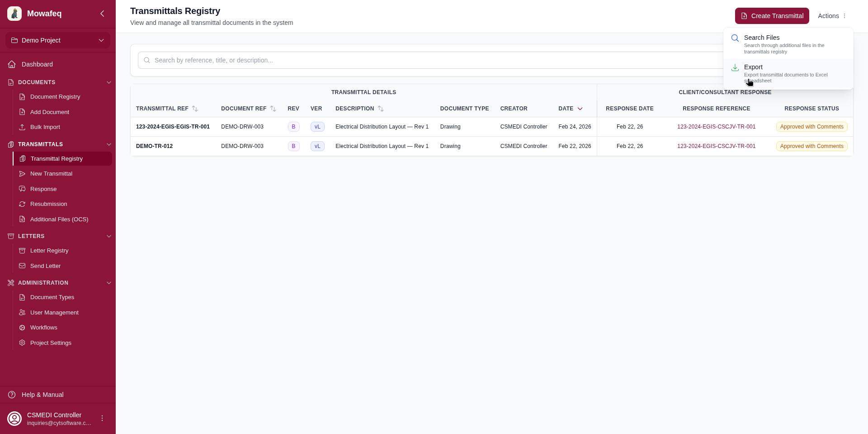
Task: Toggle sorting on the TRANSMITTAL REF column
Action: pyautogui.click(x=195, y=109)
